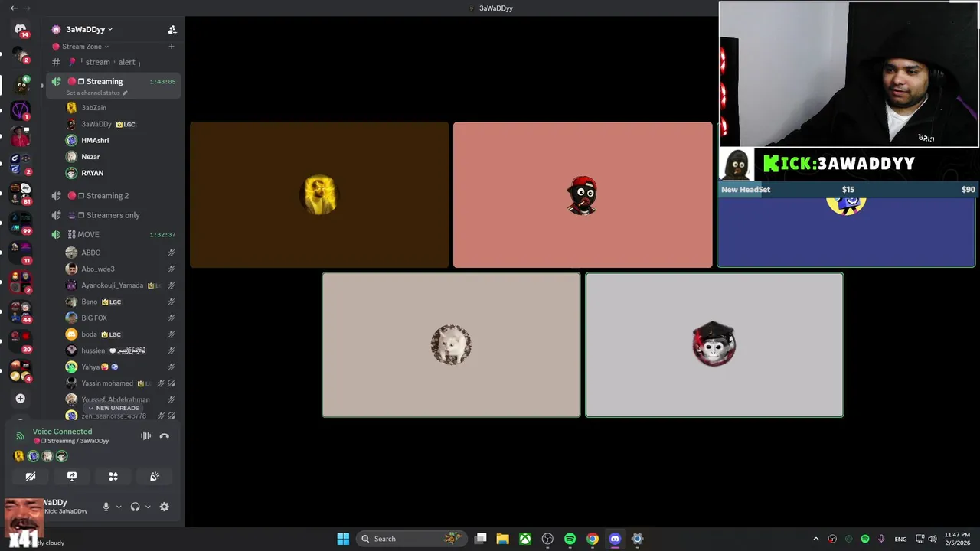
Task: Select the yellow avatar video tile
Action: coord(319,195)
